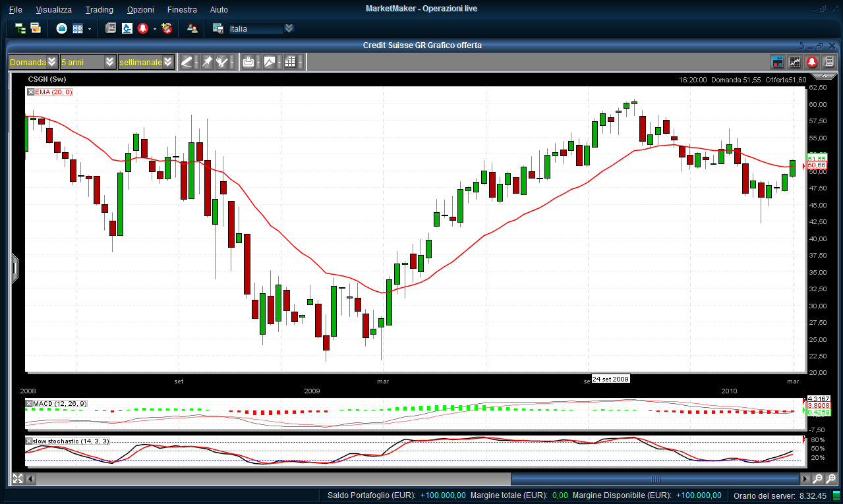
Task: Select the line drawing tool
Action: [187, 62]
